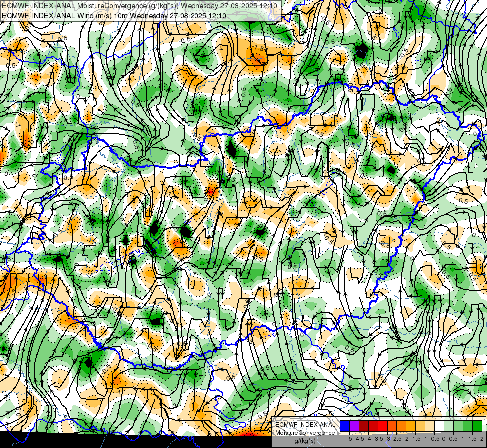Select the purple legend swatch
The width and height of the screenshot is (487, 448).
[x=354, y=426]
